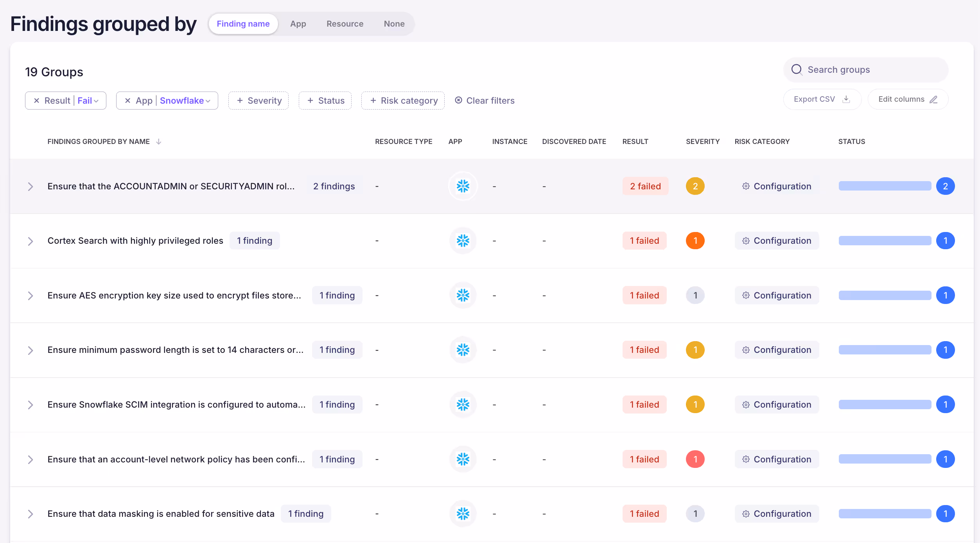Click Snowflake icon in AES encryption row
Screen dimensions: 980x543
point(463,295)
